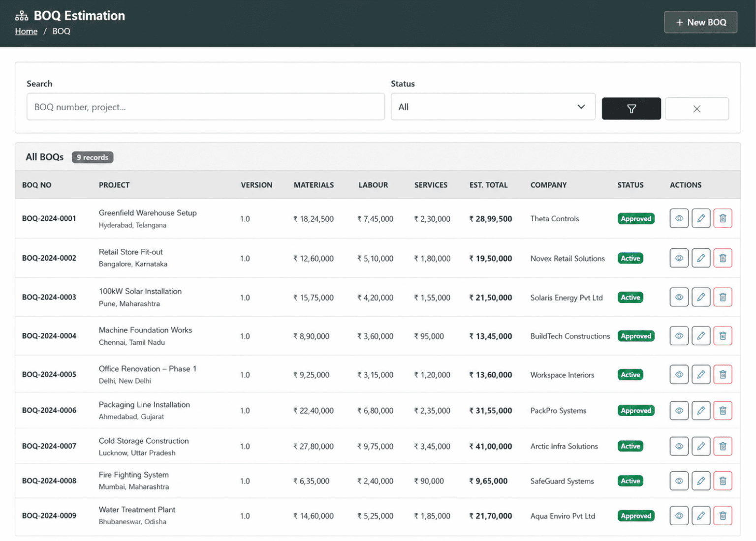The height and width of the screenshot is (541, 756).
Task: Clear filters with the X button
Action: pyautogui.click(x=696, y=109)
